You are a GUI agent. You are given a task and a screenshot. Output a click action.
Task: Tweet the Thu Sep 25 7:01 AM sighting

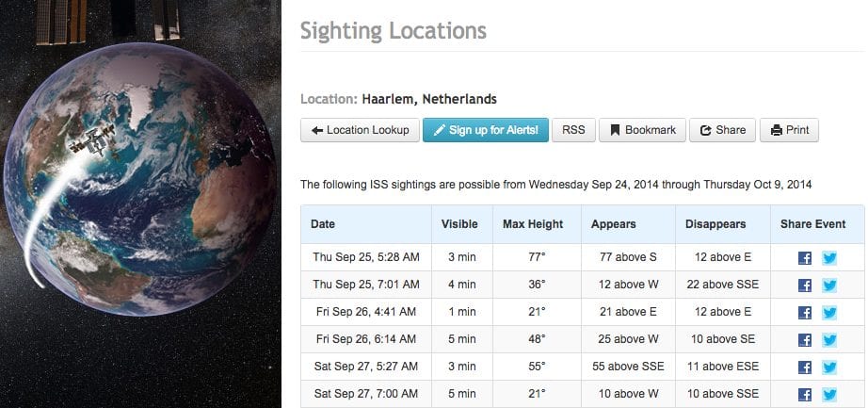coord(829,285)
